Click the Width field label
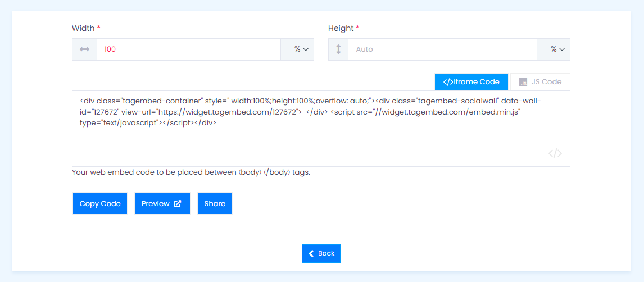 [86, 28]
